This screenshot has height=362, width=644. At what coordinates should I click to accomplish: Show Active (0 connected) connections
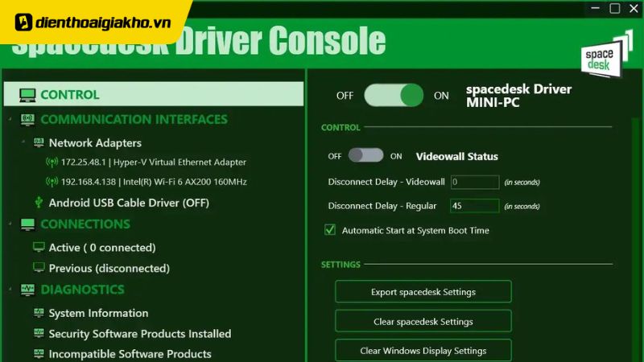[x=102, y=248]
